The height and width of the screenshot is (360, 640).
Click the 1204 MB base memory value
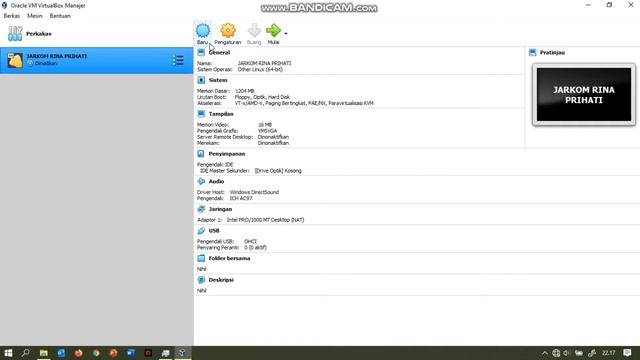pyautogui.click(x=245, y=91)
